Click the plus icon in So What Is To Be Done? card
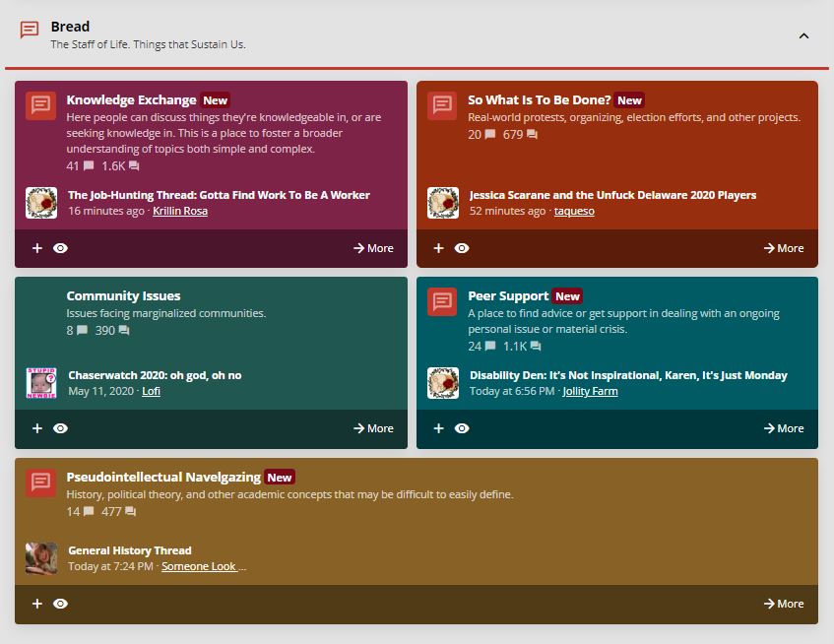Viewport: 834px width, 644px height. pos(438,248)
